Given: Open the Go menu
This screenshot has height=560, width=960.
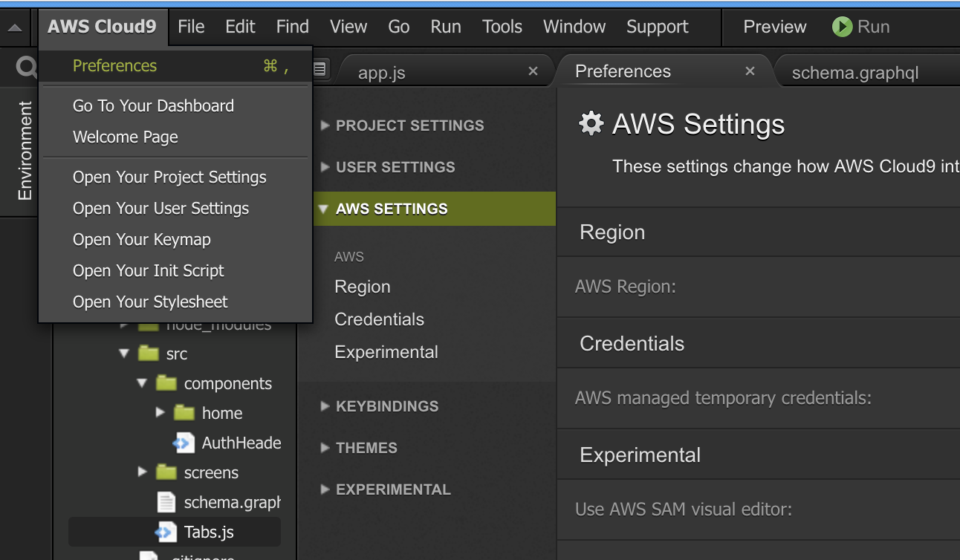Looking at the screenshot, I should (x=399, y=27).
